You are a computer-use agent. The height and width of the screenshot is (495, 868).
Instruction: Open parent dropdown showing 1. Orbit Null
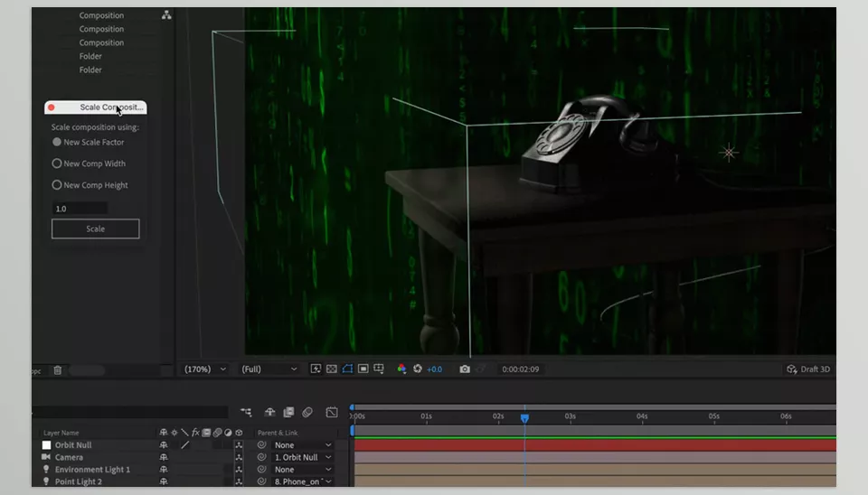click(x=302, y=457)
